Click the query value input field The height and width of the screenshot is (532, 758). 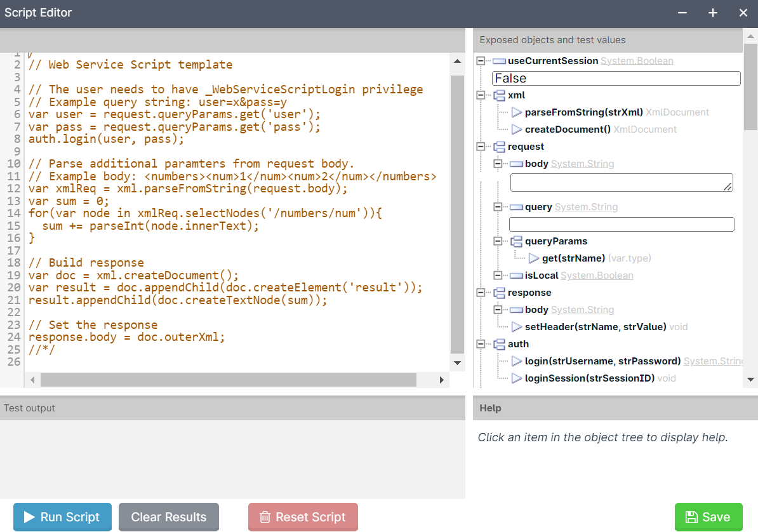tap(622, 224)
